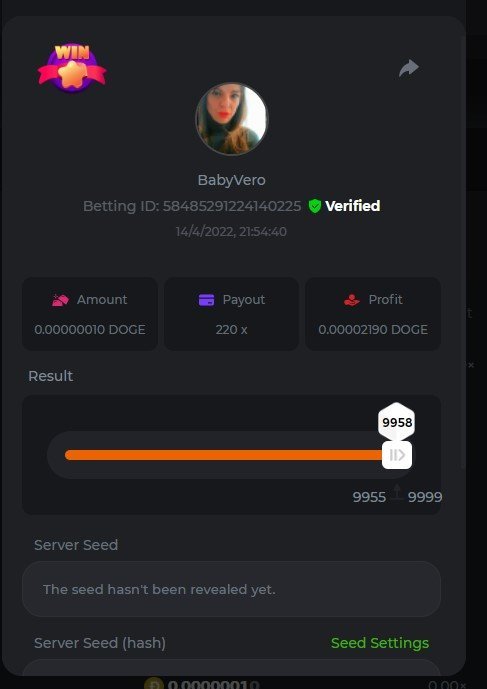Click the BabyVero username
This screenshot has width=487, height=689.
tap(231, 180)
